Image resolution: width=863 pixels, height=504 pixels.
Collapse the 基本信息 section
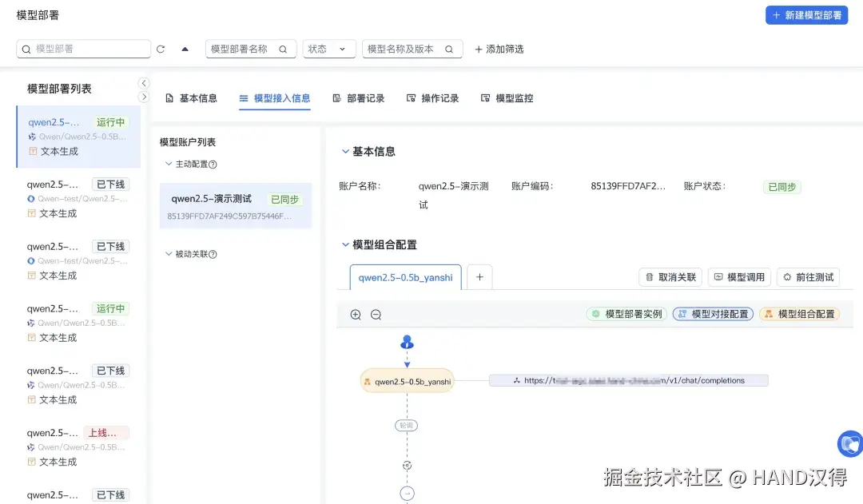pos(345,151)
